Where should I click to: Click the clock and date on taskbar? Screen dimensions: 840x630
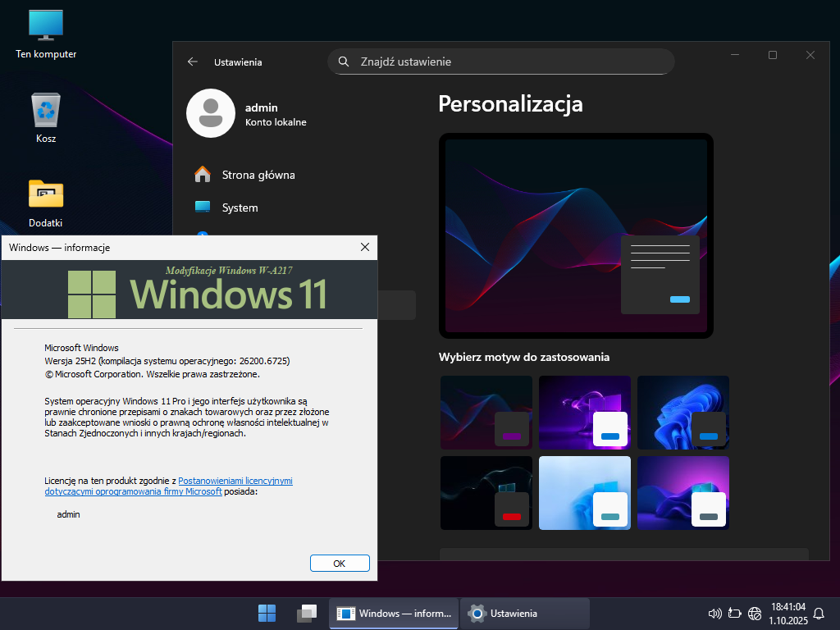(x=787, y=613)
